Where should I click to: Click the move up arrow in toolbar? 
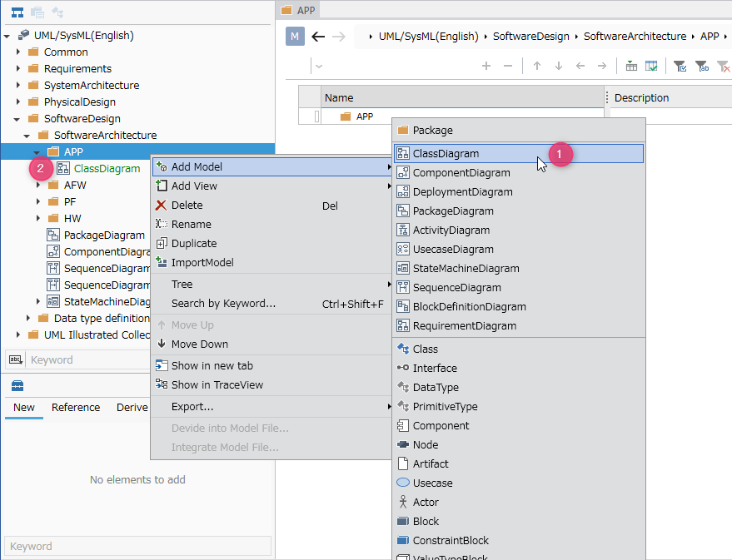pyautogui.click(x=537, y=67)
